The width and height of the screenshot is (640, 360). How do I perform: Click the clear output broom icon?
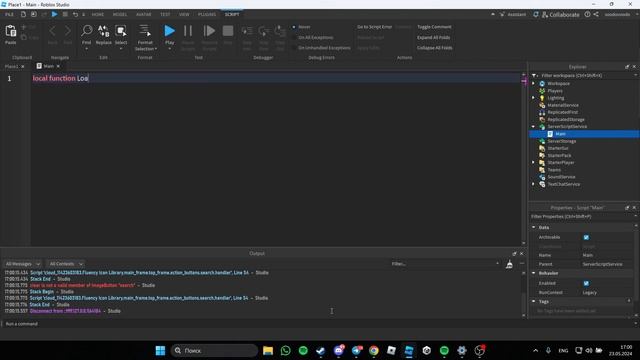[509, 264]
